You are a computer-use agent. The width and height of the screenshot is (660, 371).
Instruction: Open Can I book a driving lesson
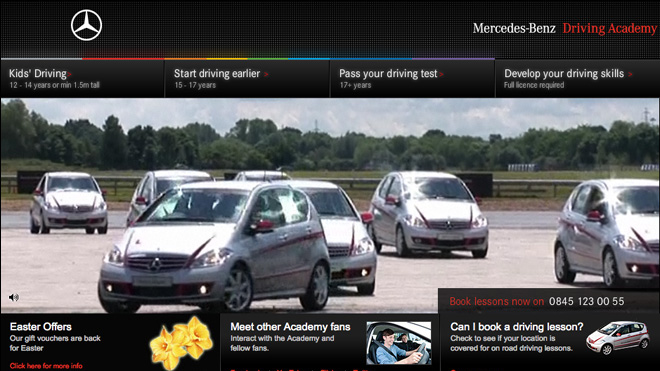coord(517,327)
